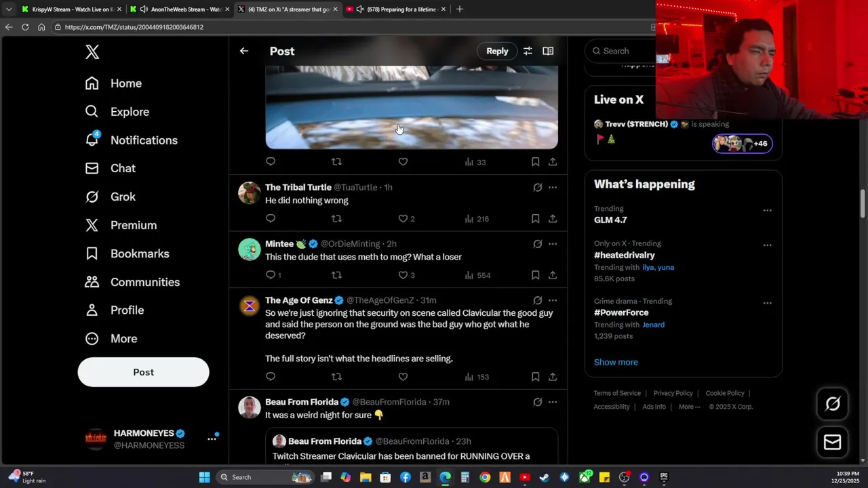Open more options on Tribal Turtle reply
Screen dimensions: 868x488
click(x=553, y=187)
